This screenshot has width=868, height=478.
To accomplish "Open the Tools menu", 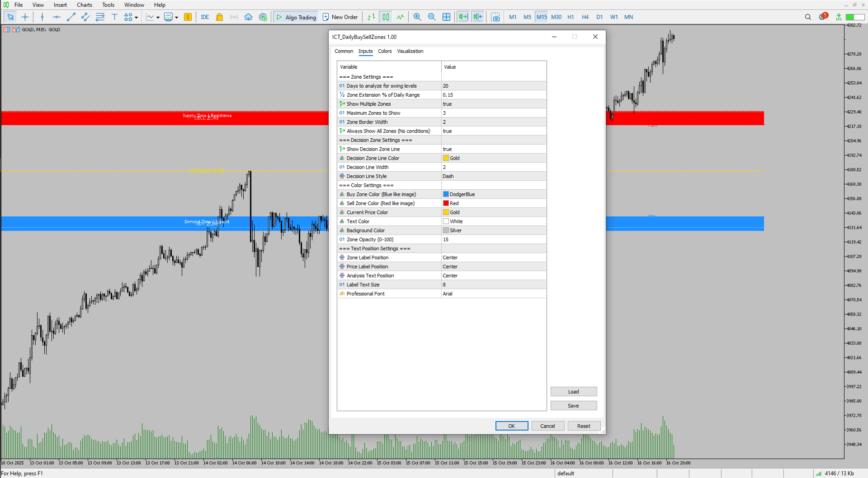I will 108,5.
